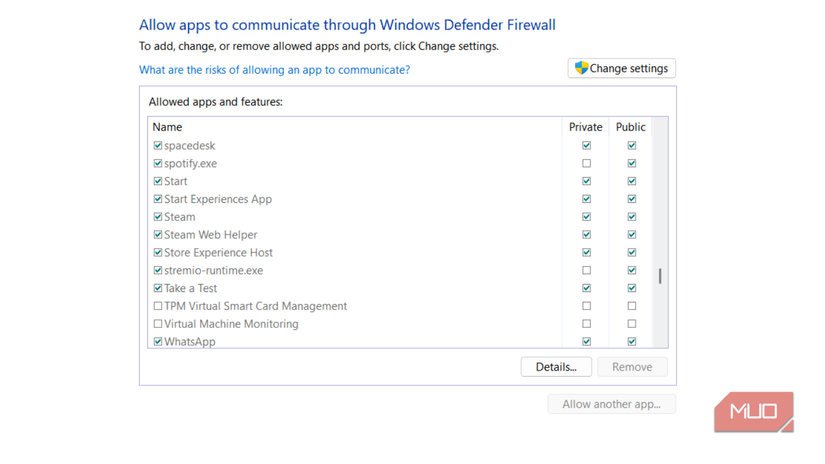Uncheck Public for stremio-runtime.exe

pos(632,270)
